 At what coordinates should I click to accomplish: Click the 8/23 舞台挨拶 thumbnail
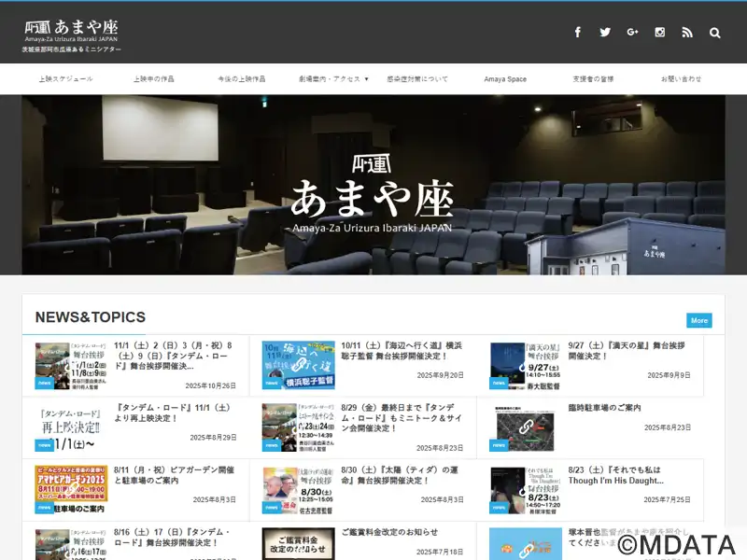(526, 489)
